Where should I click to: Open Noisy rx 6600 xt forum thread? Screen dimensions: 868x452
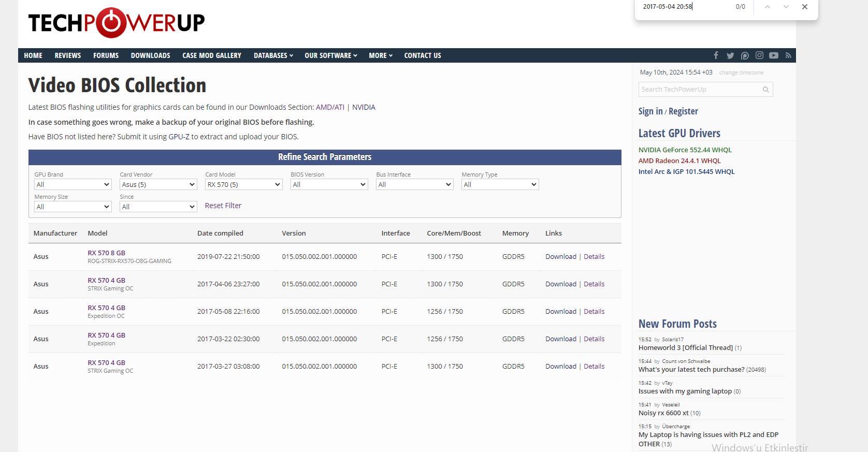tap(663, 413)
